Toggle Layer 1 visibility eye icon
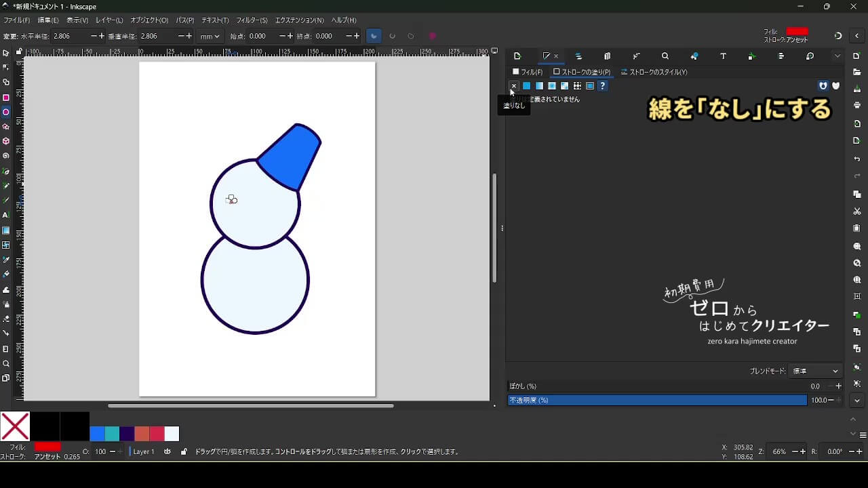Screen dimensions: 868x488 click(x=167, y=451)
